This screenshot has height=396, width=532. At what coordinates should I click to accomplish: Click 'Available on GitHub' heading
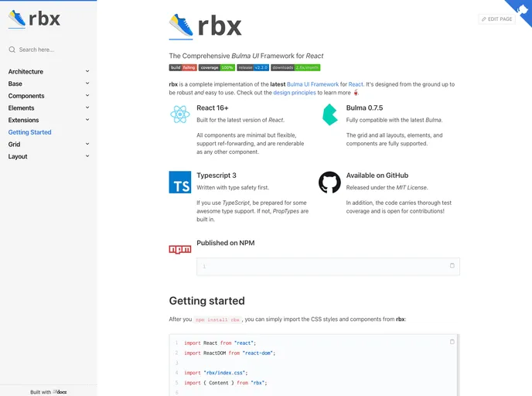pos(377,176)
